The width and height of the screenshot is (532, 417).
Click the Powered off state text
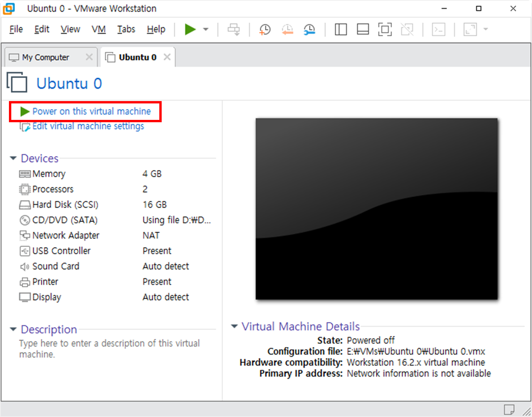click(371, 340)
